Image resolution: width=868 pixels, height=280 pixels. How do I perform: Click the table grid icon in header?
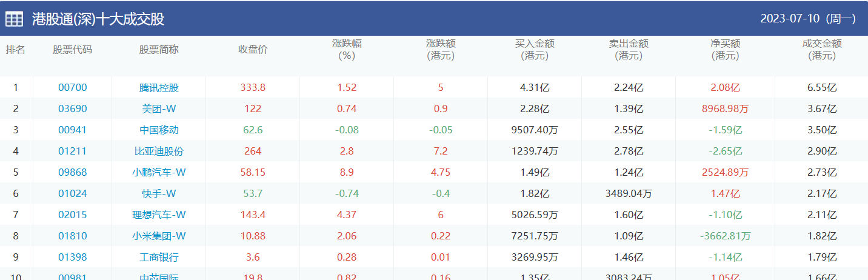point(15,19)
